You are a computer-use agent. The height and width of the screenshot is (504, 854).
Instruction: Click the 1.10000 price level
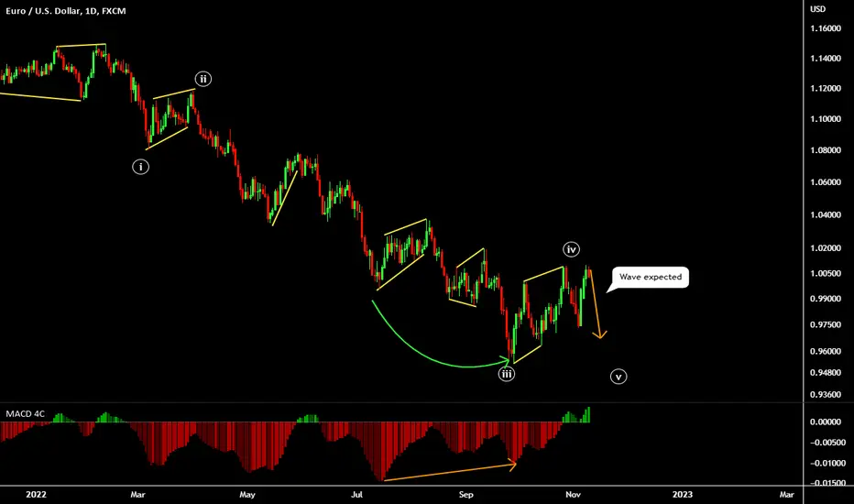click(x=825, y=119)
